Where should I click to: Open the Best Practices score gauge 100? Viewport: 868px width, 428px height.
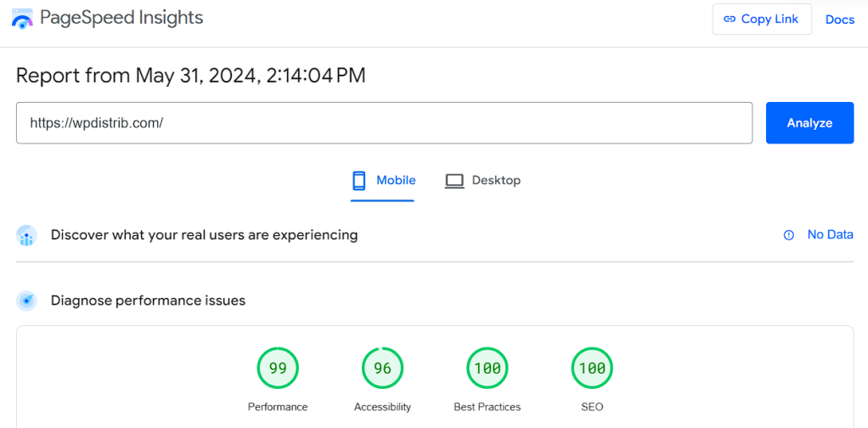coord(488,369)
